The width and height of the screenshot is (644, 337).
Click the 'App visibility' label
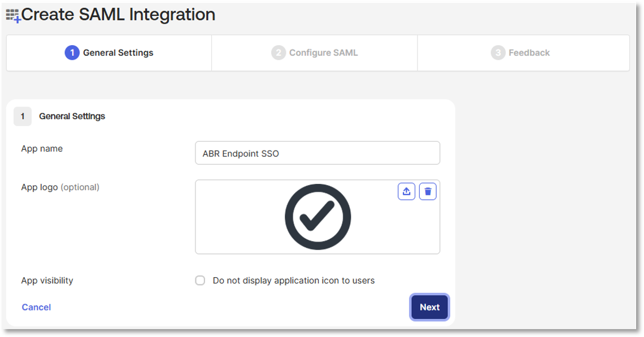coord(47,280)
